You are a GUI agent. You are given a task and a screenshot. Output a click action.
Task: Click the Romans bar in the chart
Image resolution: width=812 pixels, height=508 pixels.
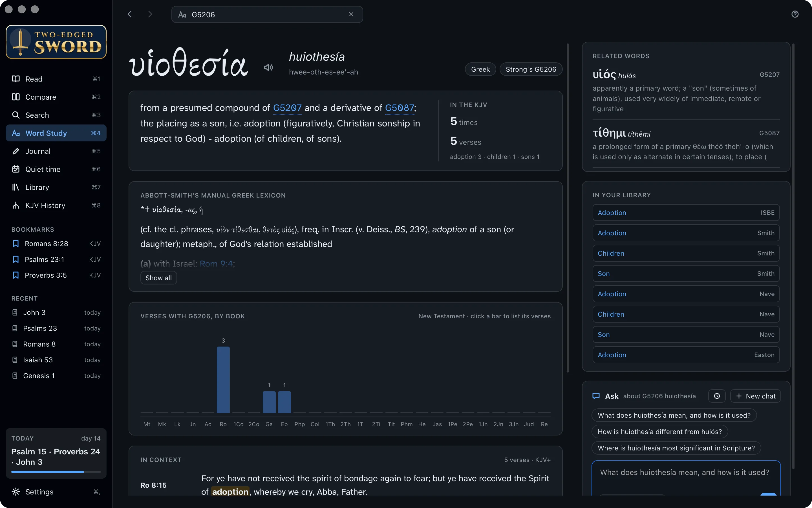223,380
